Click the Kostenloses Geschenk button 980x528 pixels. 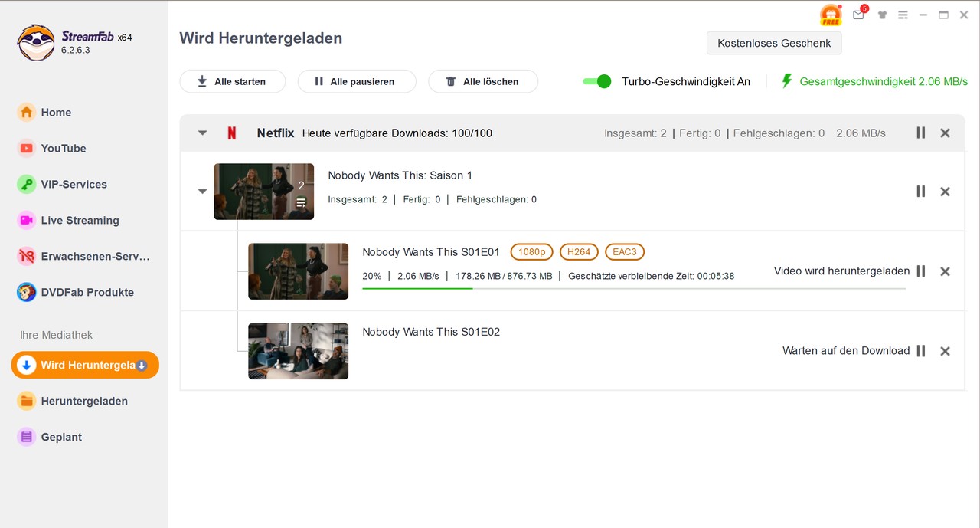774,43
